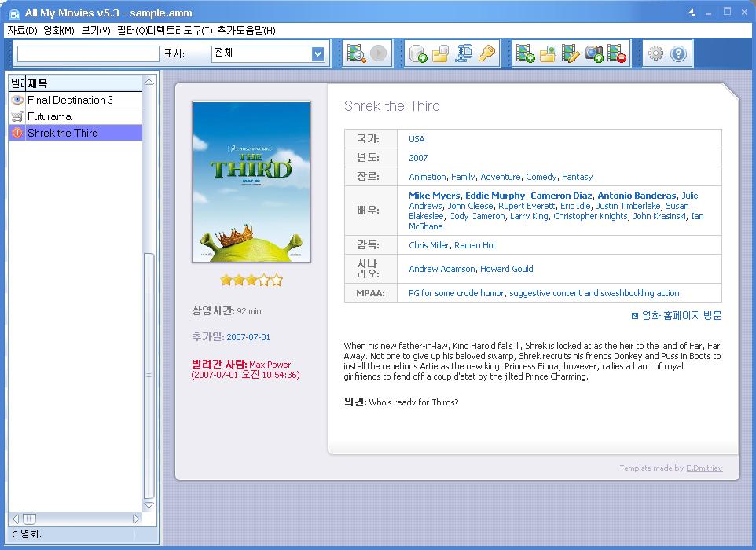
Task: Click the greyed play movie button
Action: pos(379,53)
